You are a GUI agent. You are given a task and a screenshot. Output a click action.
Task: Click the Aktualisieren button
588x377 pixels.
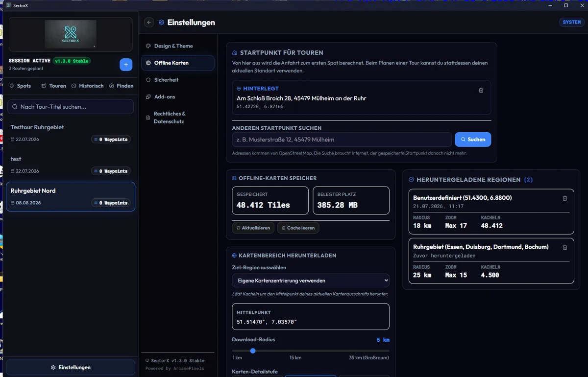pos(253,228)
